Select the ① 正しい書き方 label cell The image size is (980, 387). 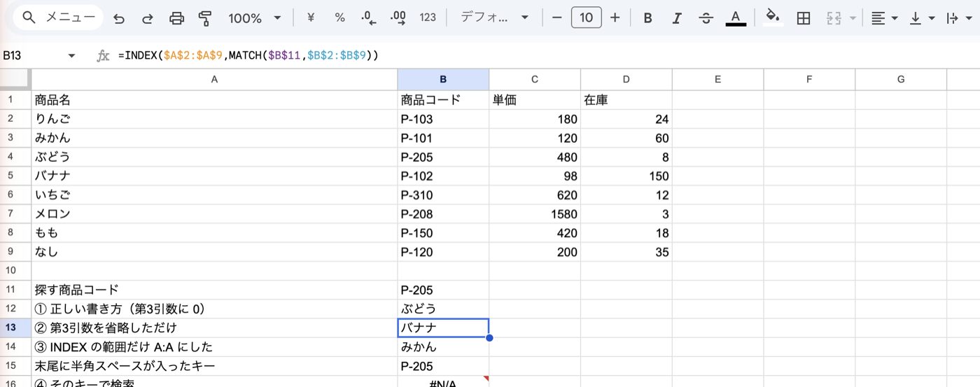[214, 309]
